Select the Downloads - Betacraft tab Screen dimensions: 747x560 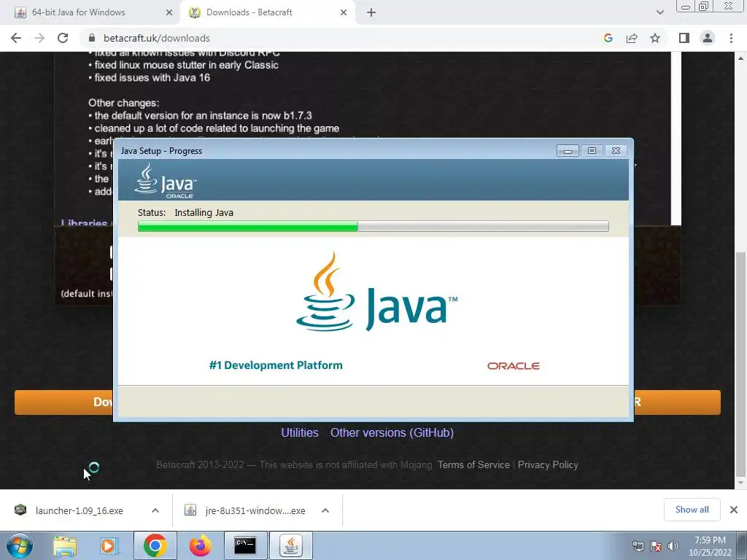point(267,12)
